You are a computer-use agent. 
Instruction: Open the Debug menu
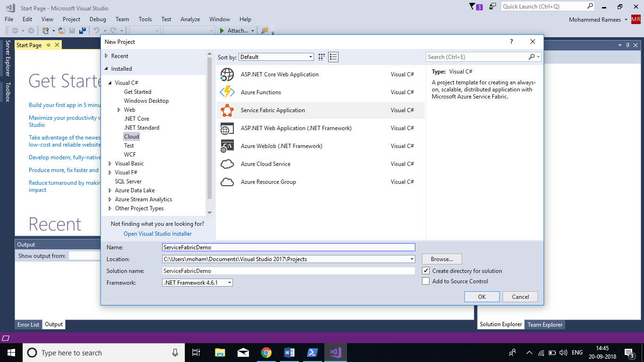pyautogui.click(x=98, y=19)
